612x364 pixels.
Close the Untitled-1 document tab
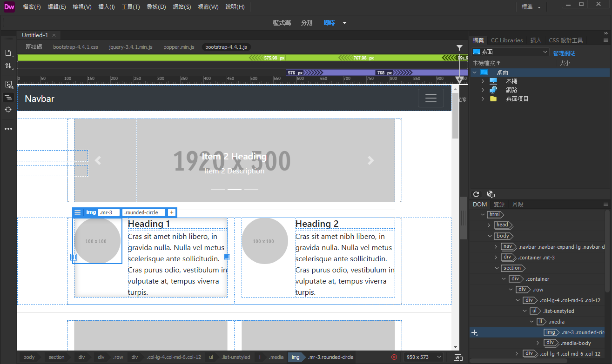[x=54, y=35]
